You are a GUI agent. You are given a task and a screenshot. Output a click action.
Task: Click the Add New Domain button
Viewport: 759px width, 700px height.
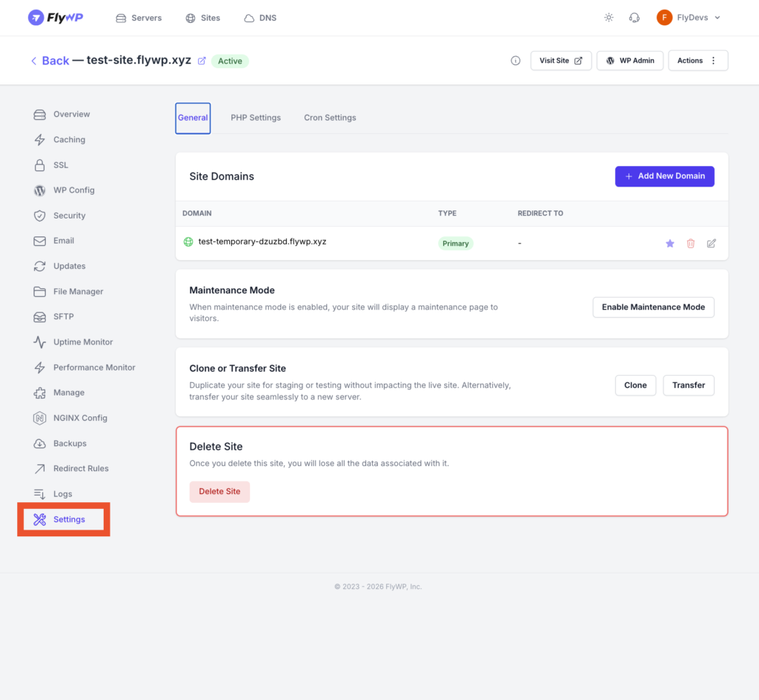click(664, 176)
